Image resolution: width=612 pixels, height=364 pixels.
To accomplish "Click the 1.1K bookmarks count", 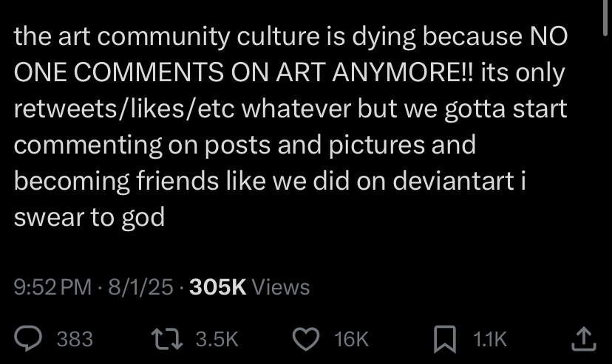I will pos(490,339).
